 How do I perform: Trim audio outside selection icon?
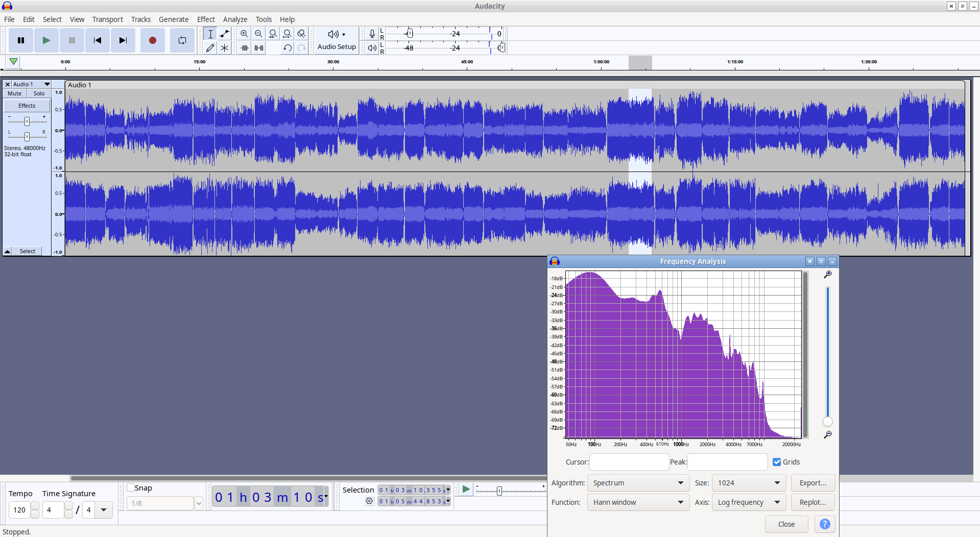[245, 48]
